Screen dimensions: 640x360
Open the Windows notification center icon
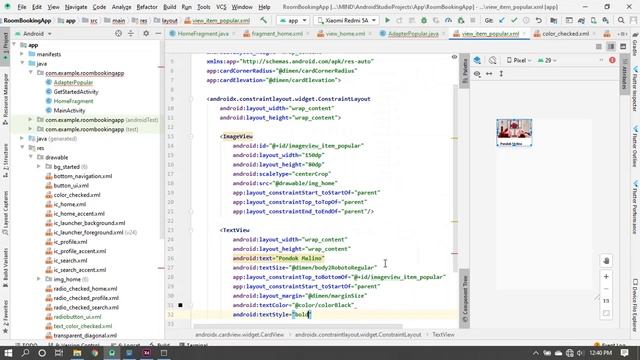(624, 353)
